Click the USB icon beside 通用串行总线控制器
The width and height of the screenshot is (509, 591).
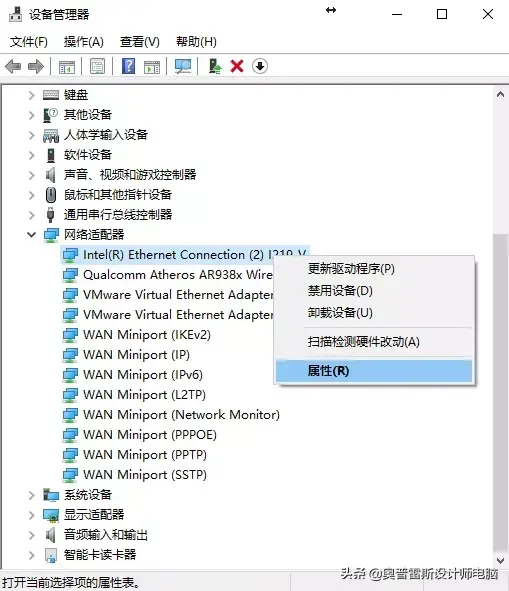coord(50,215)
